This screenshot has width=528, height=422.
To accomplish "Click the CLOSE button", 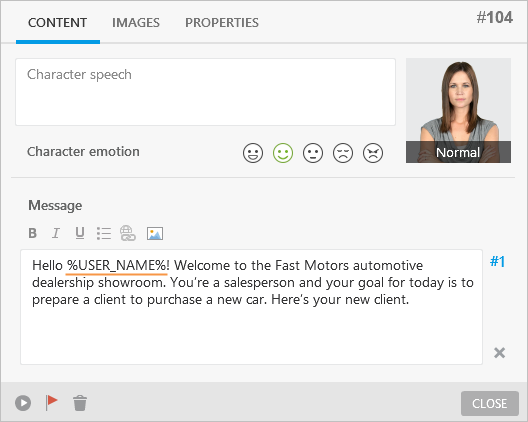I will point(490,403).
